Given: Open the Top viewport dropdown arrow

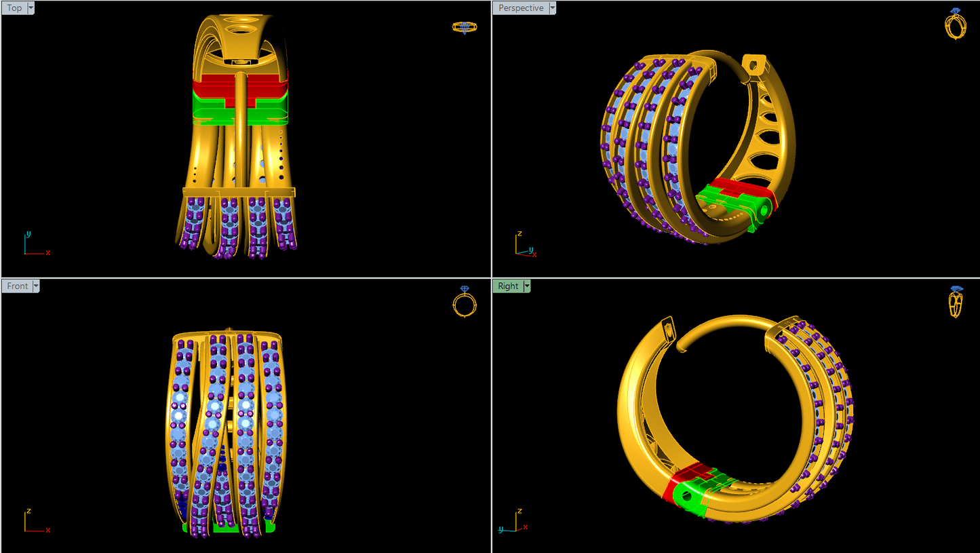Looking at the screenshot, I should click(x=31, y=8).
